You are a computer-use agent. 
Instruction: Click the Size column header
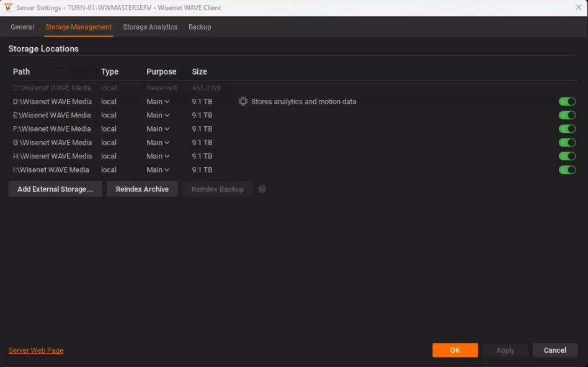(200, 71)
